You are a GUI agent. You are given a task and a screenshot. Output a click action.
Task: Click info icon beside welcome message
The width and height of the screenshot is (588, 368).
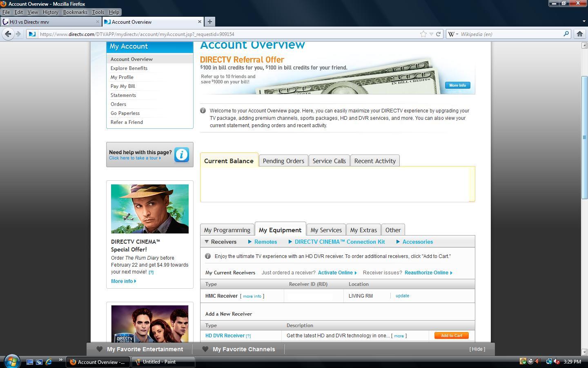203,110
